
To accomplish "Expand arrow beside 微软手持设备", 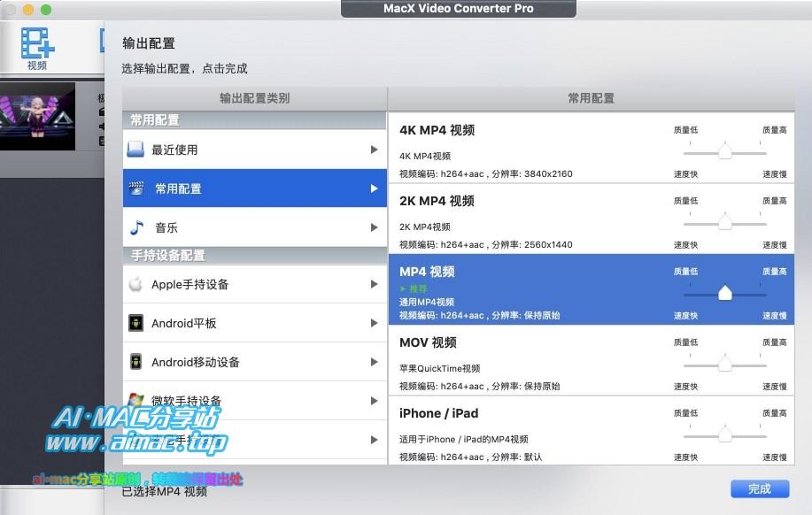I will point(374,401).
